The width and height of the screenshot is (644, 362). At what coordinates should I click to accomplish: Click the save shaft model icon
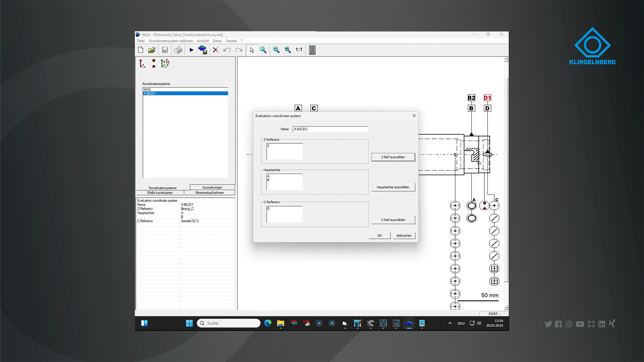click(x=203, y=50)
